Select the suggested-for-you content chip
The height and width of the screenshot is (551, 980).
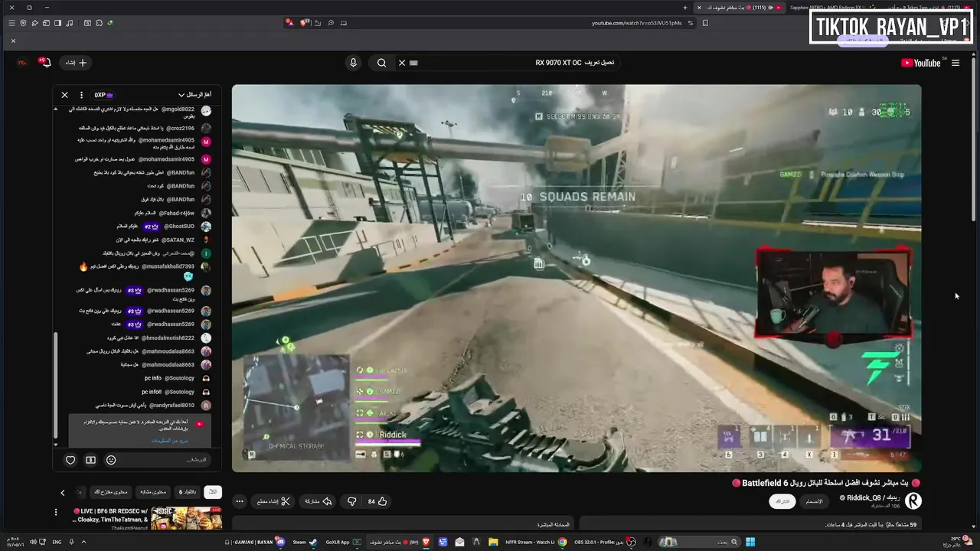coord(110,492)
